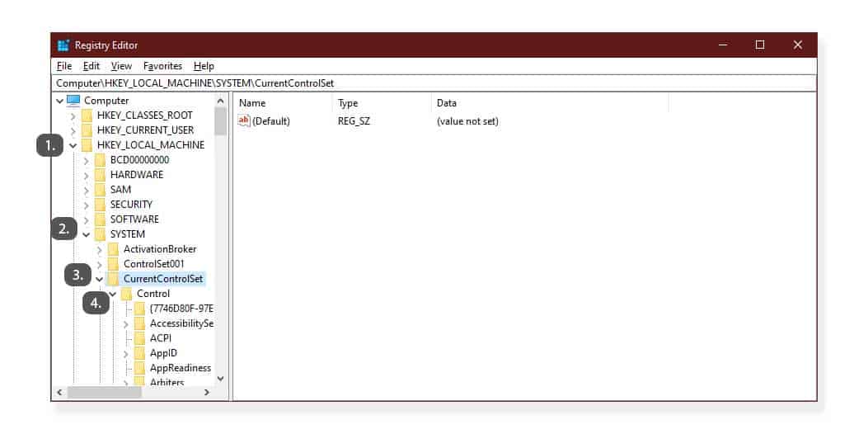868x434 pixels.
Task: Click the (value not set) data cell
Action: (467, 120)
